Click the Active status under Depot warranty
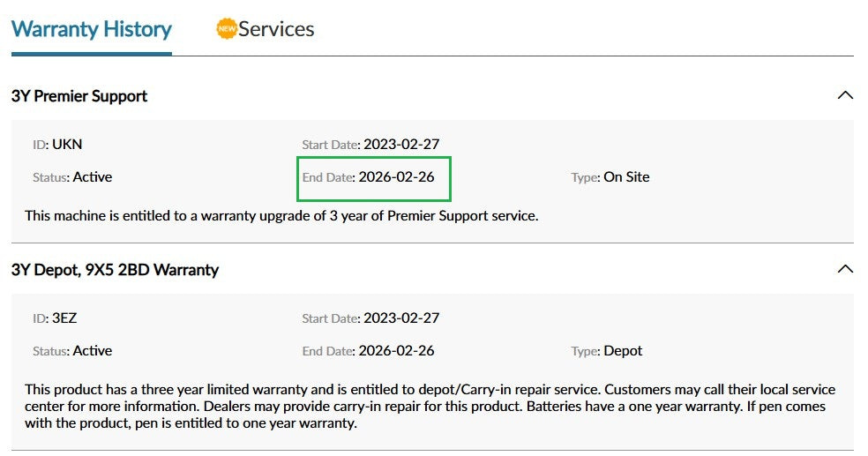The height and width of the screenshot is (456, 868). (x=93, y=351)
